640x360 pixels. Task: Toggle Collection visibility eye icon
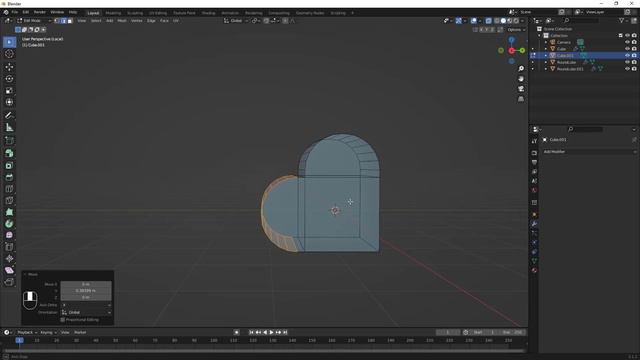coord(627,36)
